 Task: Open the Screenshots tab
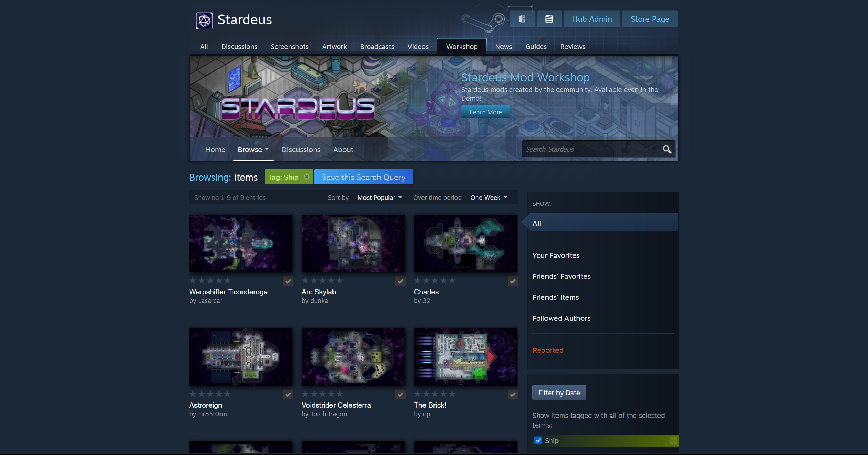290,47
